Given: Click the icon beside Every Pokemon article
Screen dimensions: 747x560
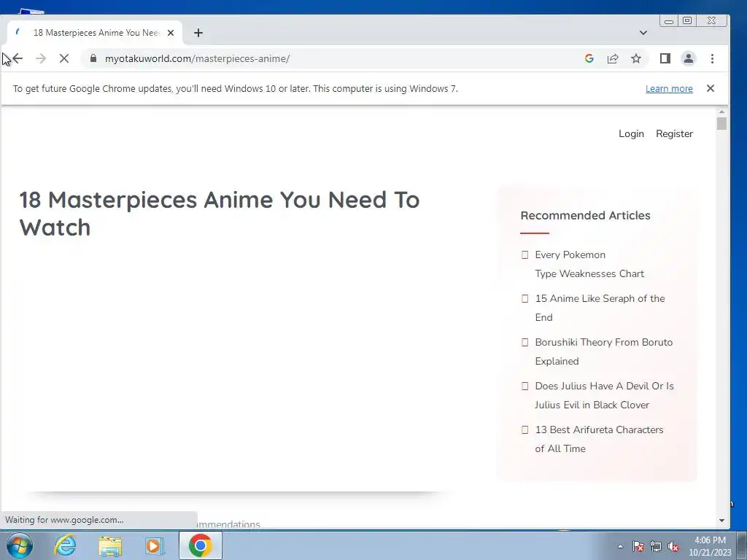Looking at the screenshot, I should coord(525,254).
